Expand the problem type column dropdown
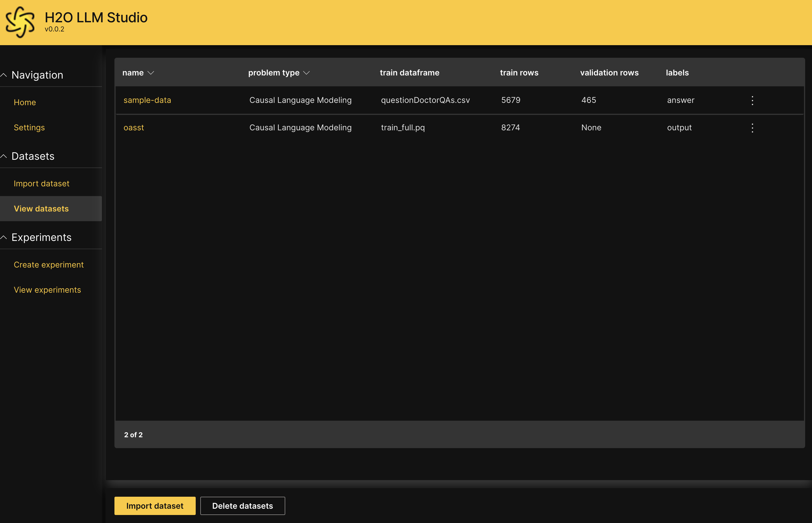Image resolution: width=812 pixels, height=523 pixels. (307, 72)
